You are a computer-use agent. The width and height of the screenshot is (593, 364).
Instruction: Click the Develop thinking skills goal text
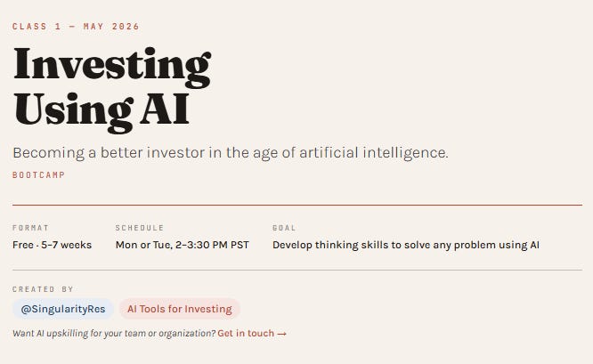(406, 245)
